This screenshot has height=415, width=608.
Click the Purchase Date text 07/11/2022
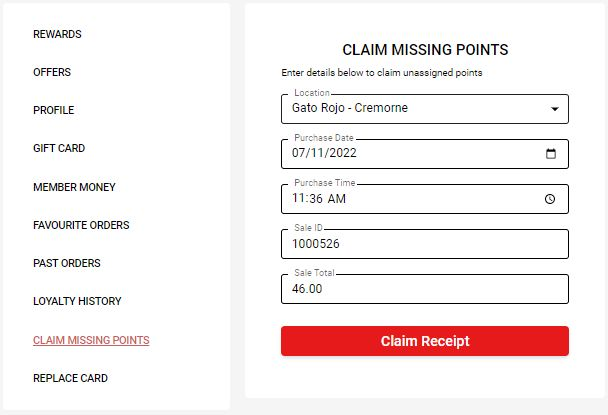[324, 153]
